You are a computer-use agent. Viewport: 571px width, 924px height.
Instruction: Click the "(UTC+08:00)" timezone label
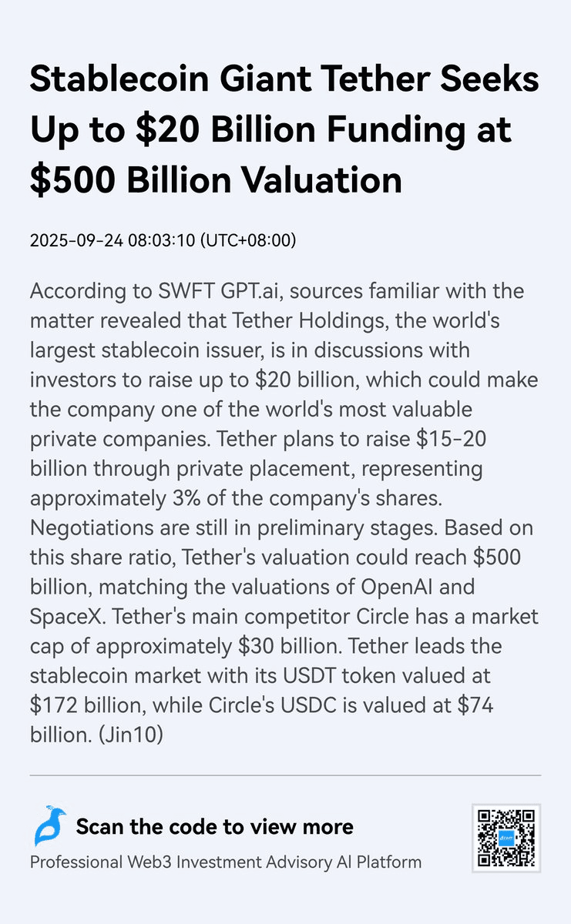[x=248, y=240]
